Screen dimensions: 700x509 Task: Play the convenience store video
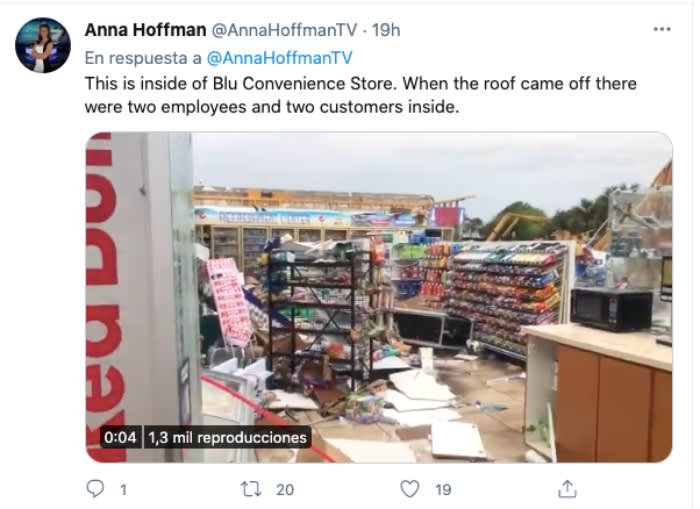tap(379, 297)
